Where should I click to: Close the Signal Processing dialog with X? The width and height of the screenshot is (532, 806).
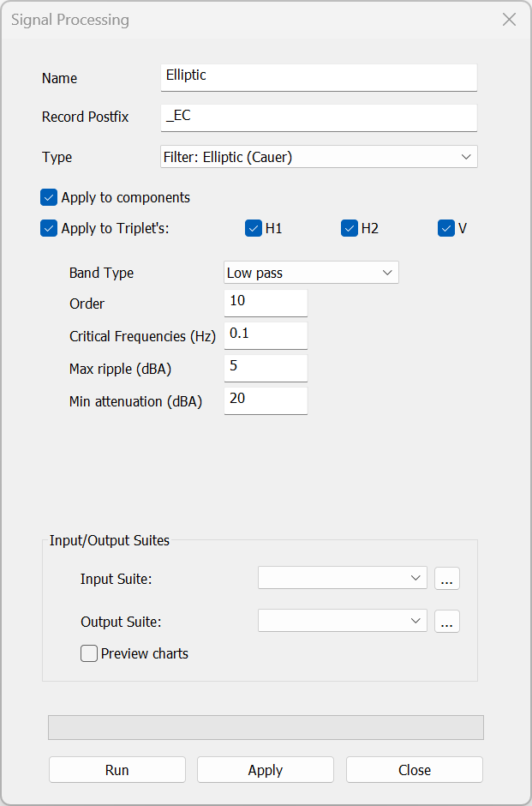coord(509,20)
